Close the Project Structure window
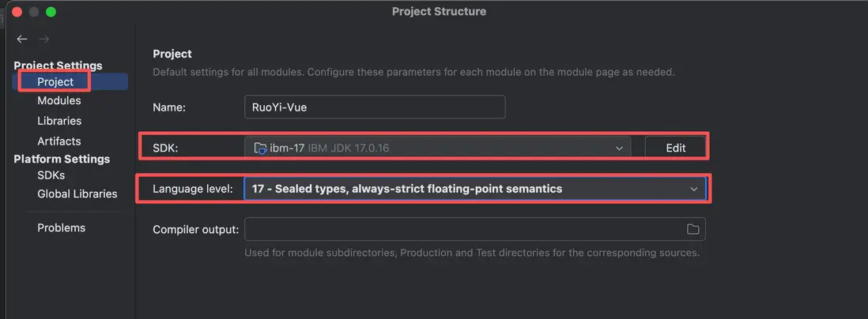 [17, 12]
